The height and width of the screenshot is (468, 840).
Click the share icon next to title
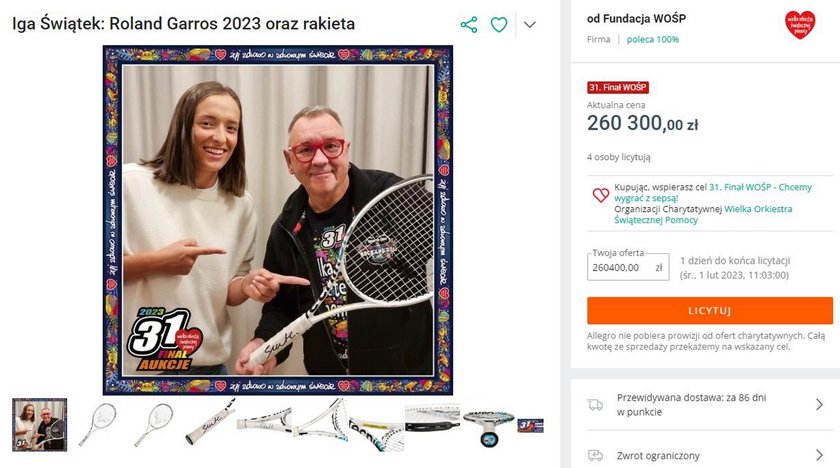coord(469,25)
